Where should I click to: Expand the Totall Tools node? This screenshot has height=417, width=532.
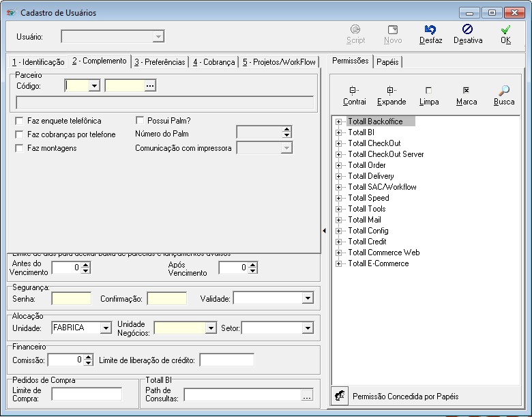338,209
